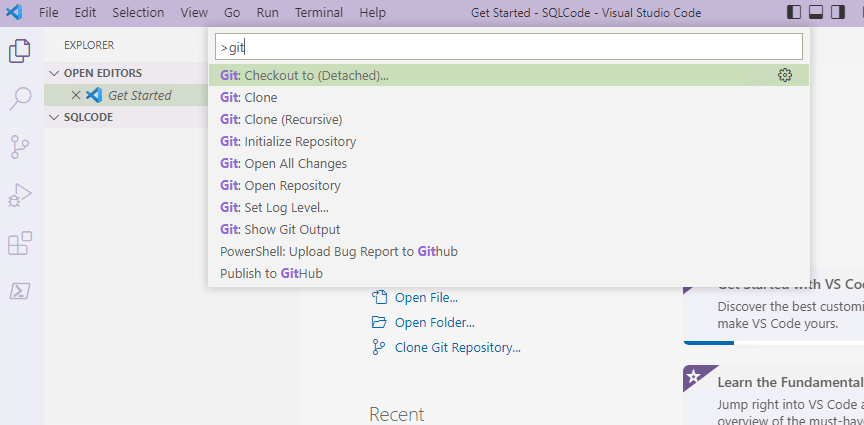Close the Get Started editor in Open Editors

(x=76, y=95)
